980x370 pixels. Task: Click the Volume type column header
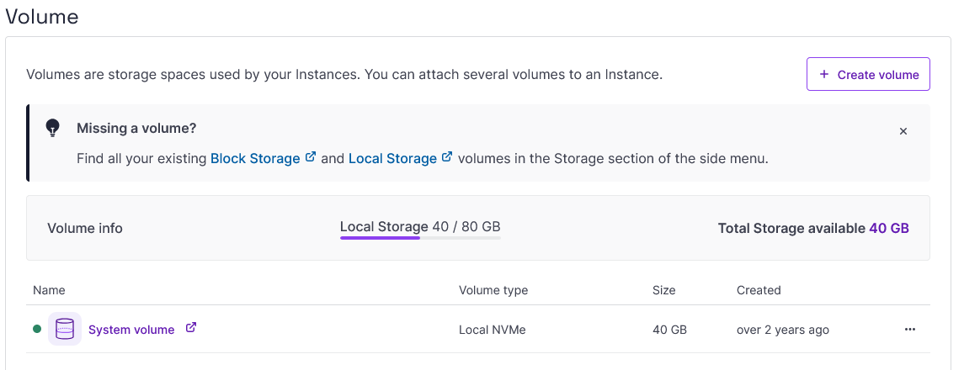[493, 290]
